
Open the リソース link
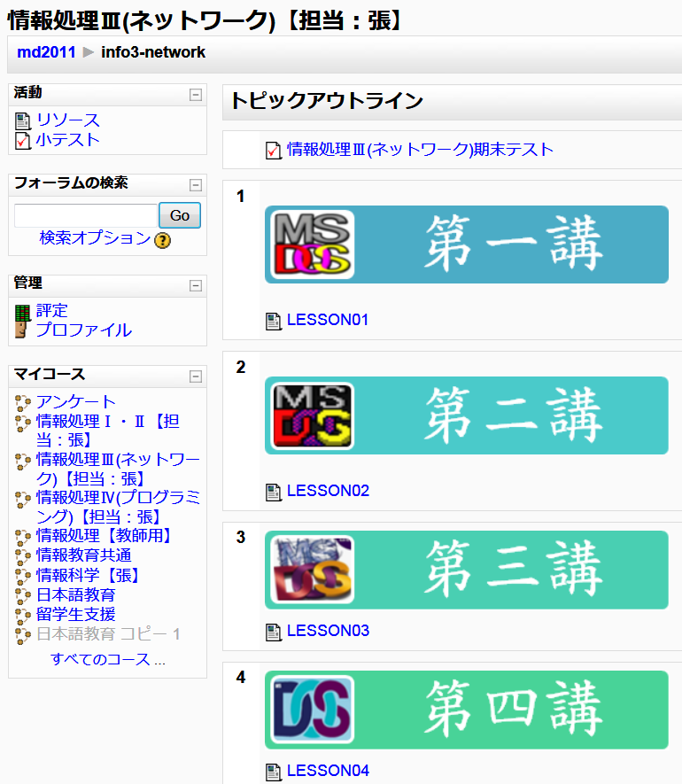point(68,120)
